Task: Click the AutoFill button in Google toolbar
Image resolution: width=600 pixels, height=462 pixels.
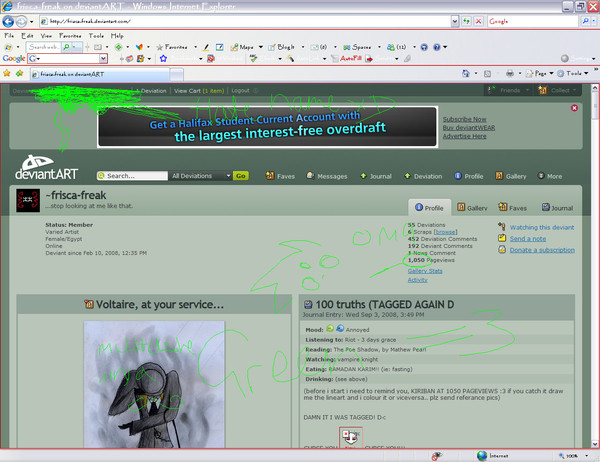Action: (x=347, y=59)
